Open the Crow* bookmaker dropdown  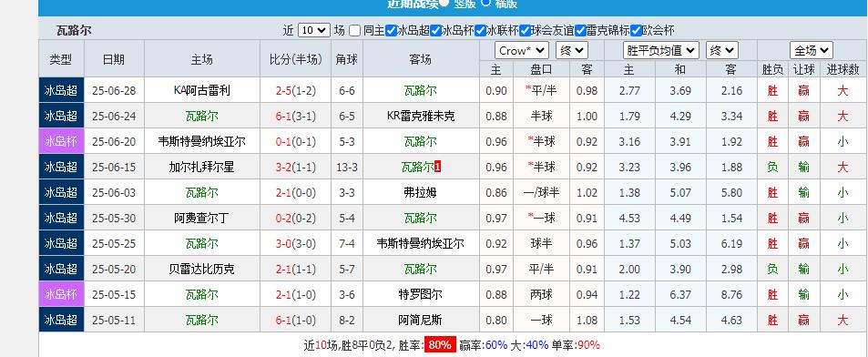[x=522, y=51]
